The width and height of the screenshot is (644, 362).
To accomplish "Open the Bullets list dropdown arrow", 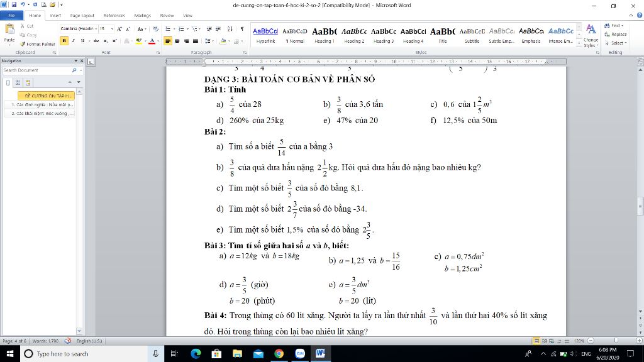I will [x=174, y=29].
